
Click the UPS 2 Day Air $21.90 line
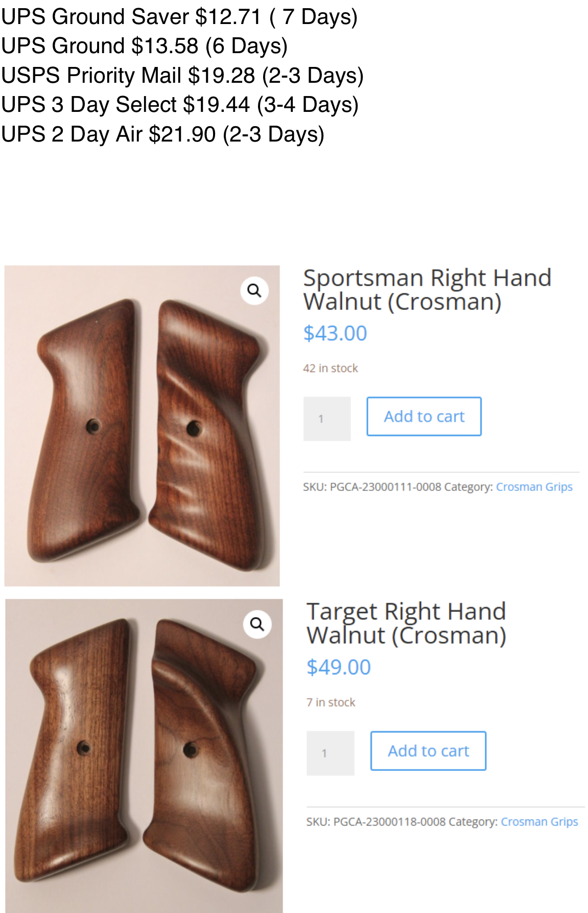(163, 134)
